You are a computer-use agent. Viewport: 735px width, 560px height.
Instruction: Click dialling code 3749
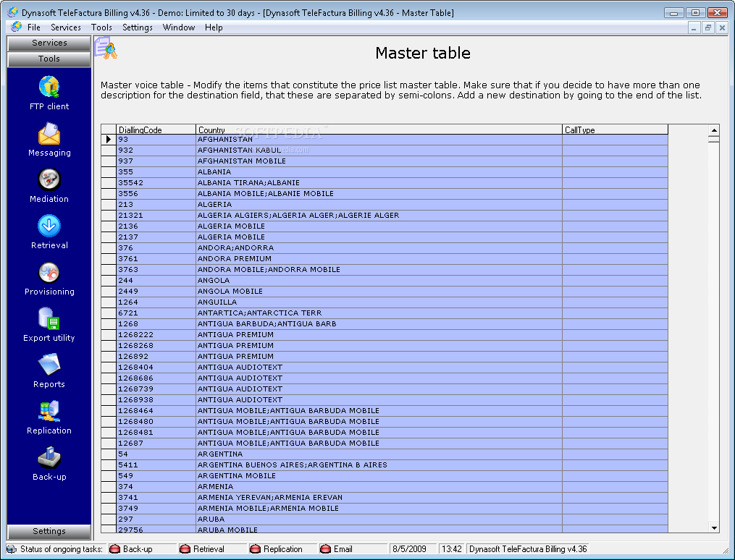tap(156, 509)
